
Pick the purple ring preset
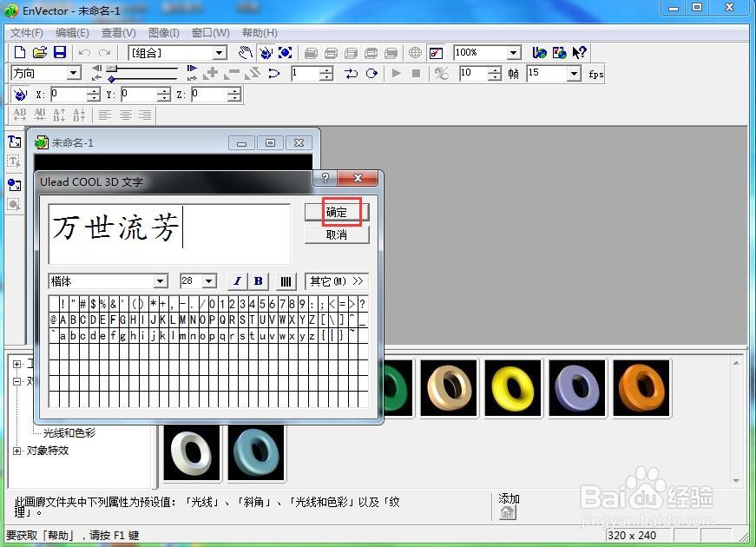[x=577, y=388]
